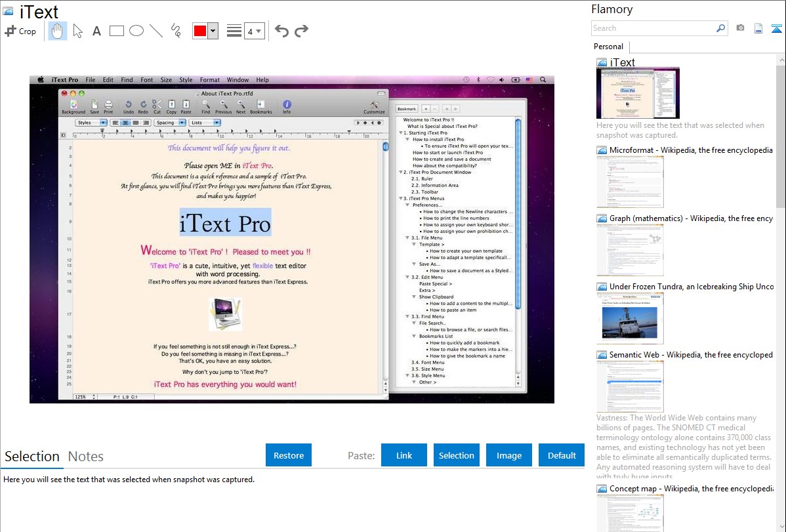Collapse the '3.1. File Menu' outline item
Screen dimensions: 786x532
407,237
